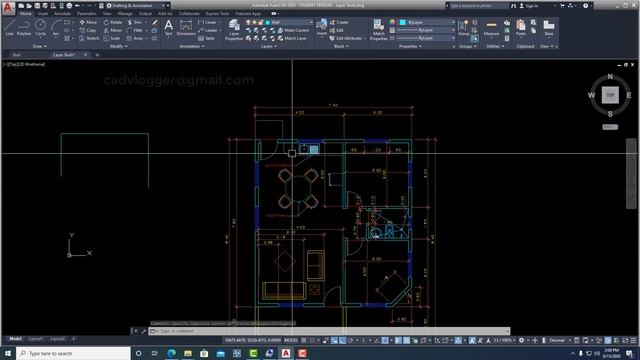Toggle grid display in status bar
This screenshot has width=640, height=360.
pos(304,340)
